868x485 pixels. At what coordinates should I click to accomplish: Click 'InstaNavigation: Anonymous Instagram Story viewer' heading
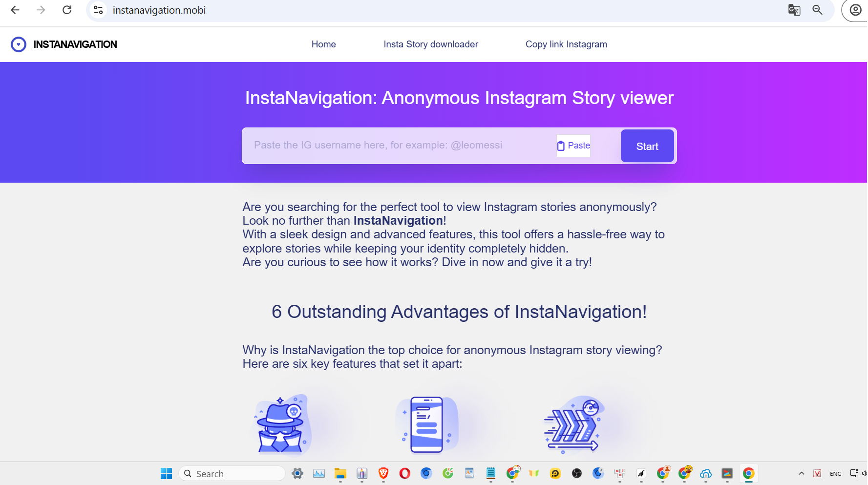pos(459,98)
